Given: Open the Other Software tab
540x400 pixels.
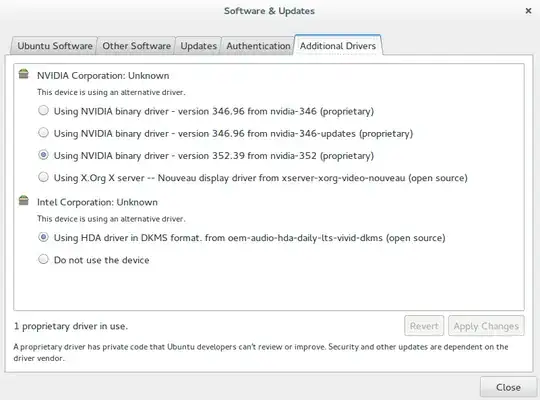Looking at the screenshot, I should [x=136, y=46].
